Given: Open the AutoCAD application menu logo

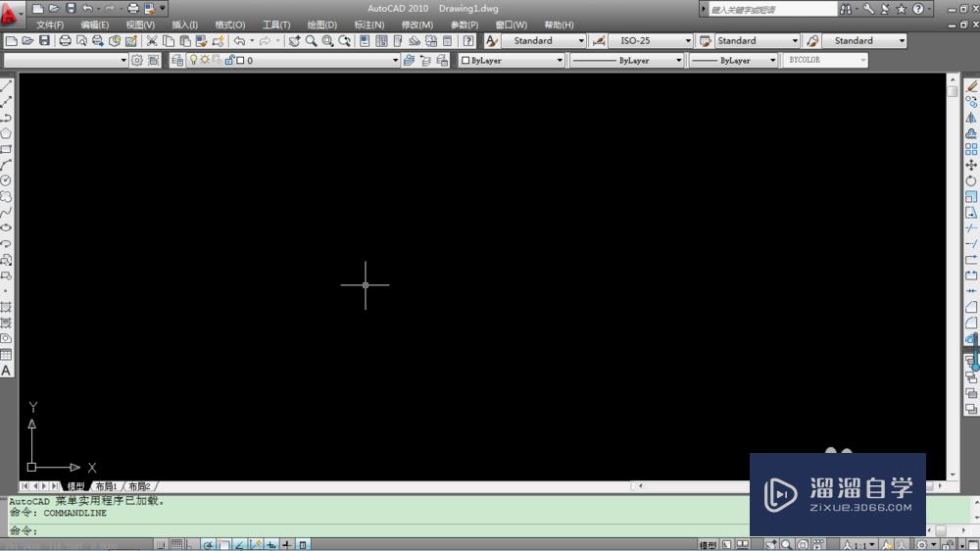Looking at the screenshot, I should coord(10,14).
